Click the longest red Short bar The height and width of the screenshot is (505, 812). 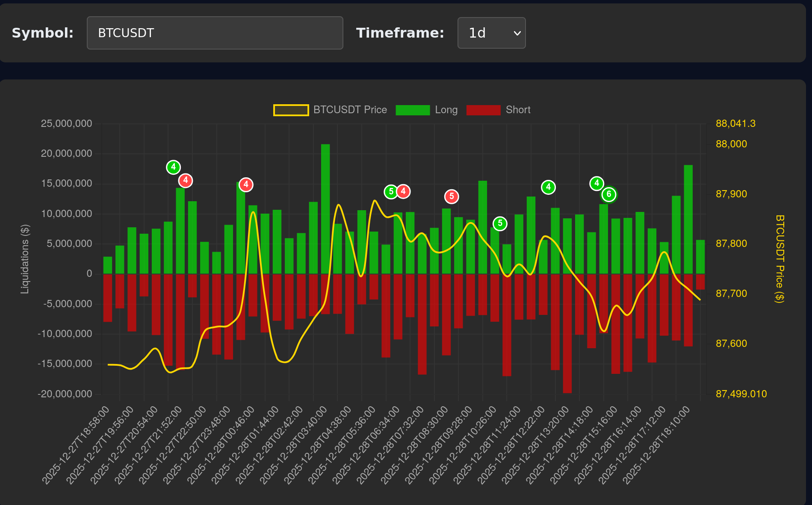[567, 333]
